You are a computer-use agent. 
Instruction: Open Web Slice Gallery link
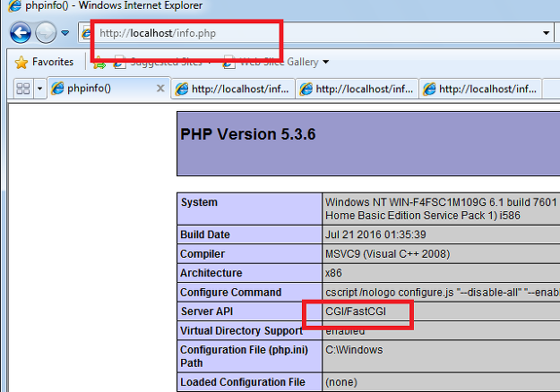[x=271, y=62]
